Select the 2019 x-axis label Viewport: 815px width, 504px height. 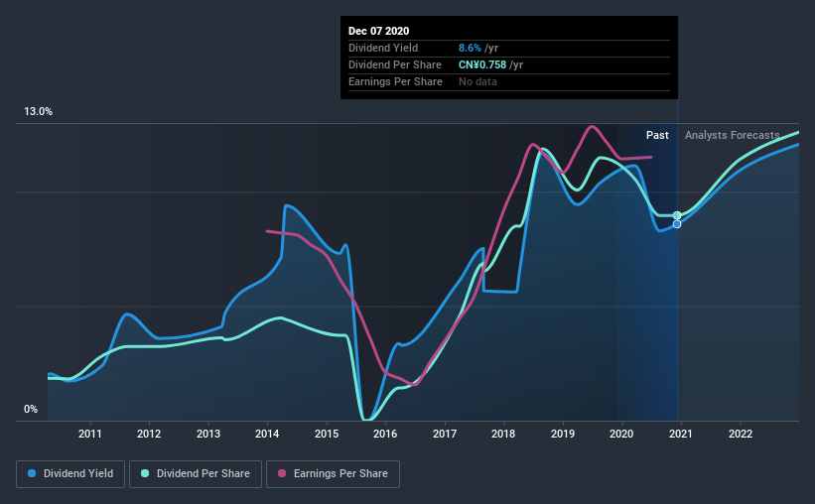563,434
